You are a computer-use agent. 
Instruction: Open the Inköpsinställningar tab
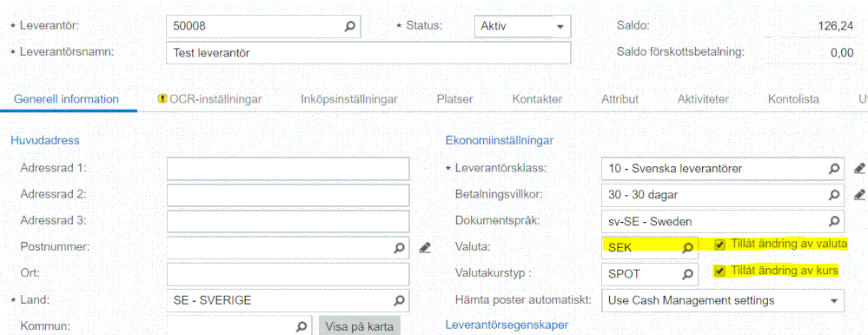[349, 99]
